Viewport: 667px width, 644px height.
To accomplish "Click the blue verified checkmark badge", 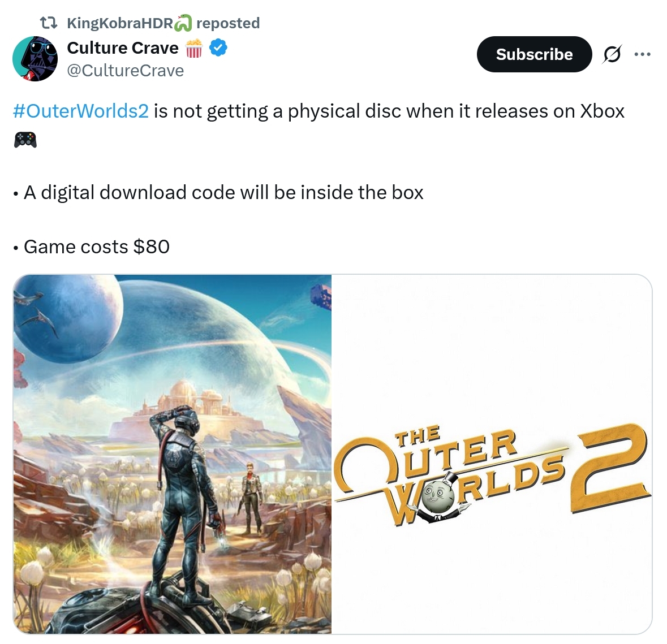I will click(218, 47).
